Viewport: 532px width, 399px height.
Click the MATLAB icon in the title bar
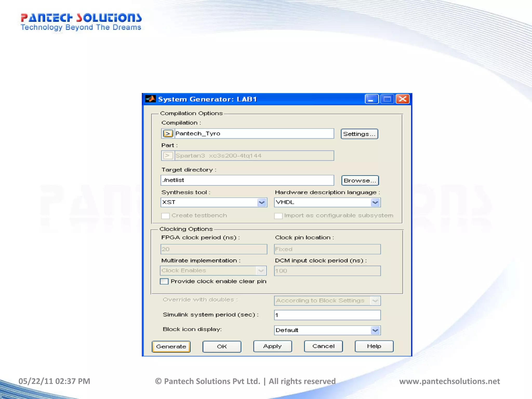click(x=150, y=99)
